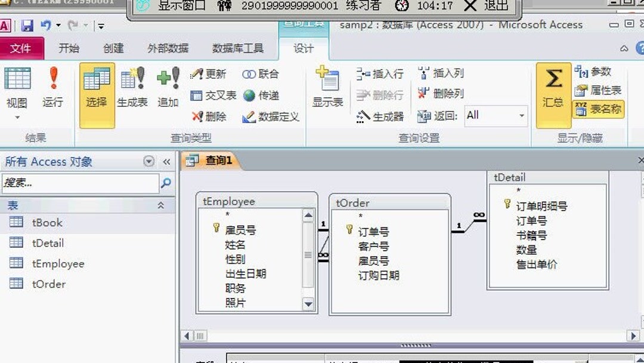Switch to the 创建 ribbon tab

[113, 48]
